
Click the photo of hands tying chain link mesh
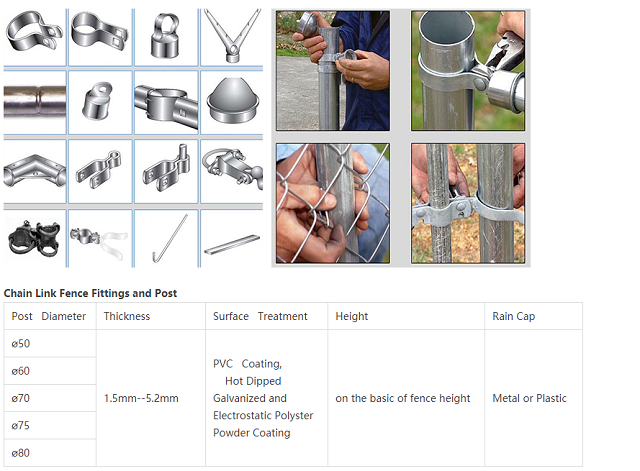(333, 203)
